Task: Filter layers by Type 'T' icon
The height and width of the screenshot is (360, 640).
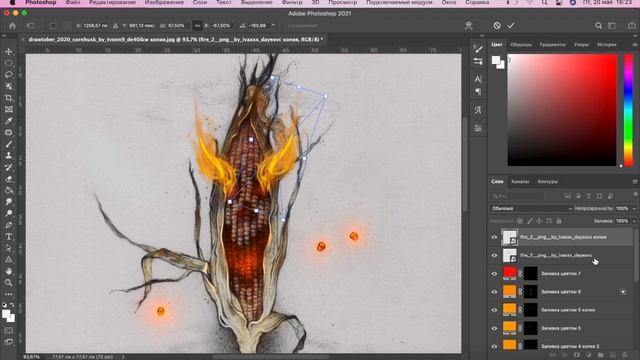Action: point(589,196)
